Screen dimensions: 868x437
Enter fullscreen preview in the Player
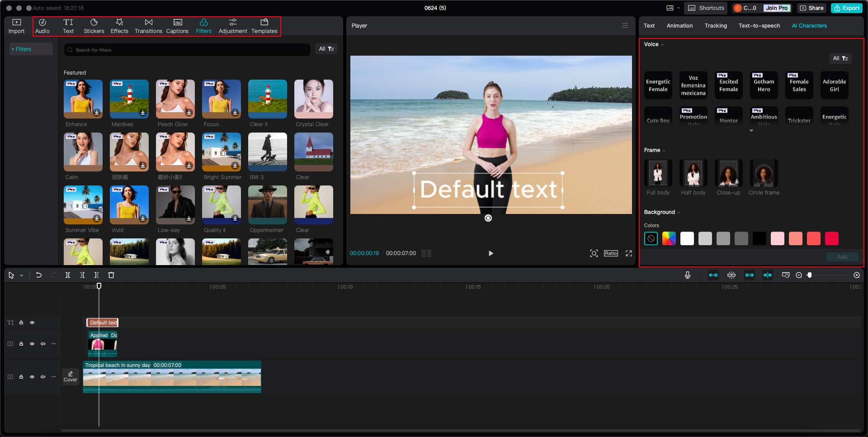(x=629, y=253)
